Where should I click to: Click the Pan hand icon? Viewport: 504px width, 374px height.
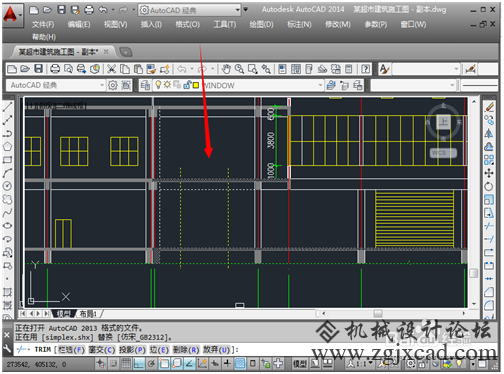[226, 69]
